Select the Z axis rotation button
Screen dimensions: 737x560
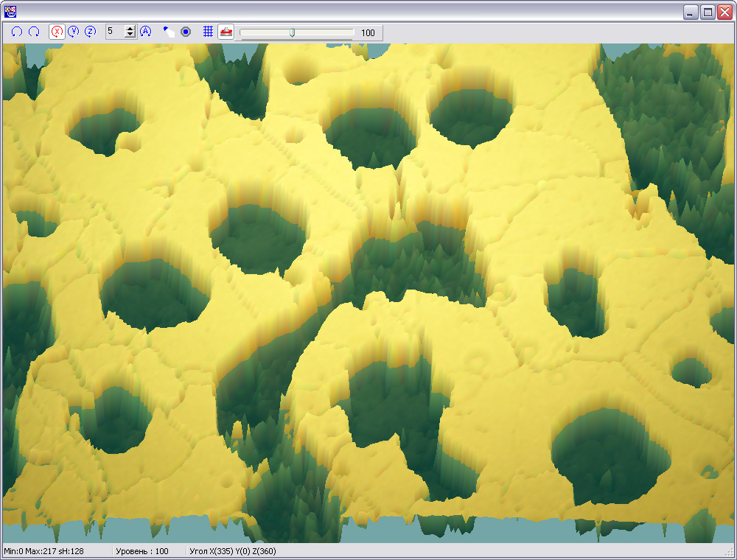[90, 32]
